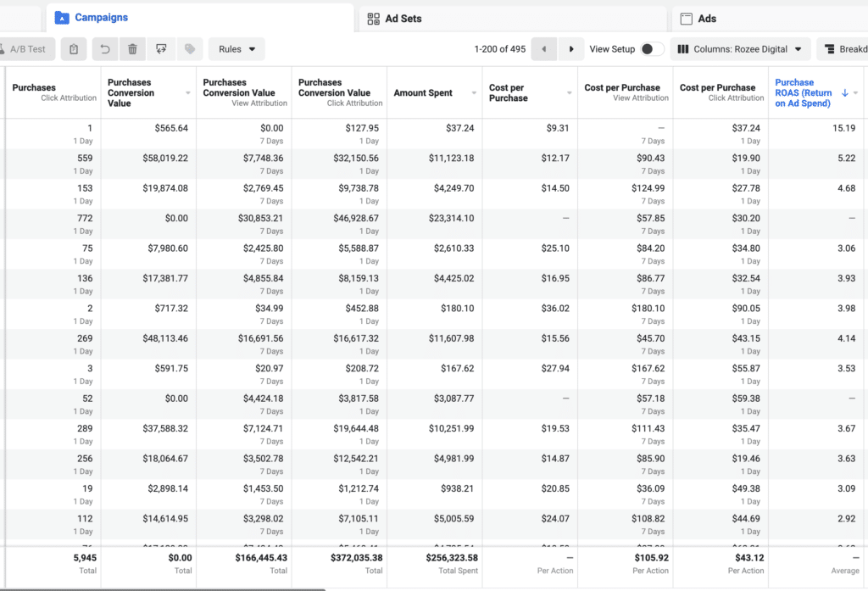Image resolution: width=868 pixels, height=591 pixels.
Task: Click the $105.92 per action total
Action: click(652, 558)
